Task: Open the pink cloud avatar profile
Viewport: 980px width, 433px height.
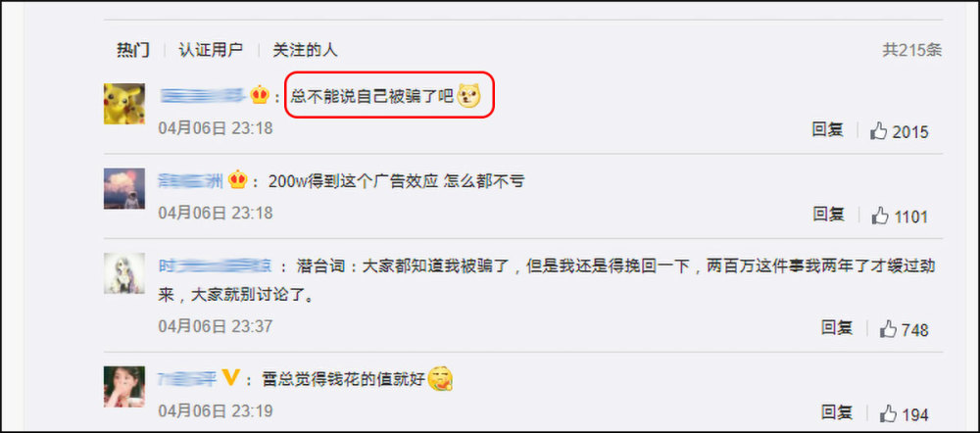Action: 124,188
